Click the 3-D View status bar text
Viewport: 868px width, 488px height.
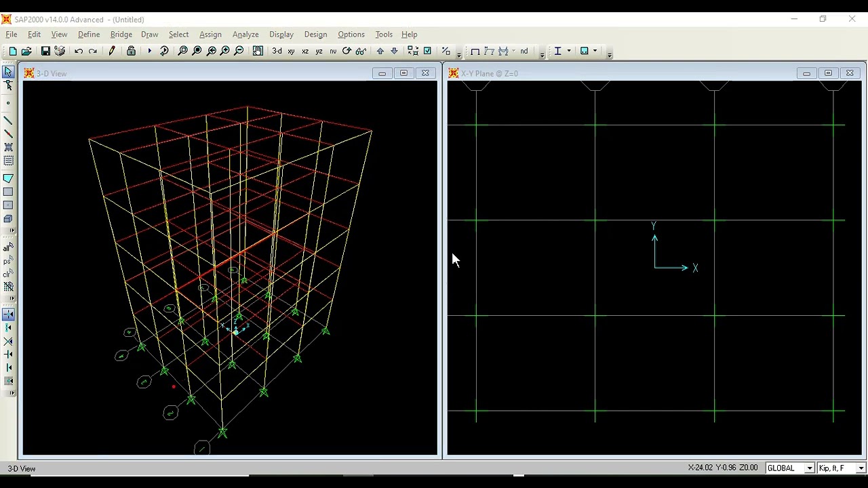(x=22, y=468)
